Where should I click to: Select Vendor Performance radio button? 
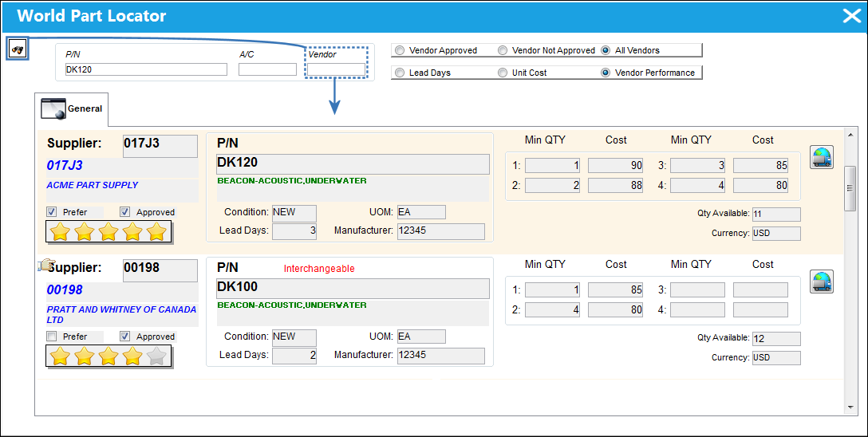pos(606,73)
